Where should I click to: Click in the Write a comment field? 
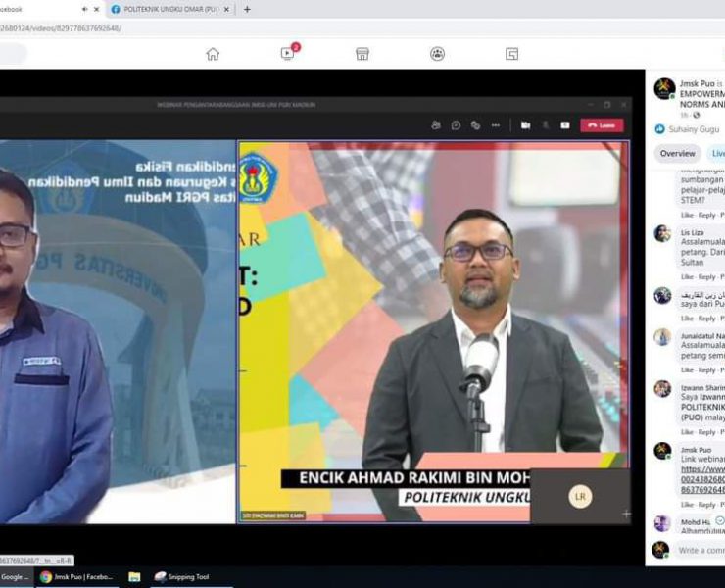tap(701, 550)
